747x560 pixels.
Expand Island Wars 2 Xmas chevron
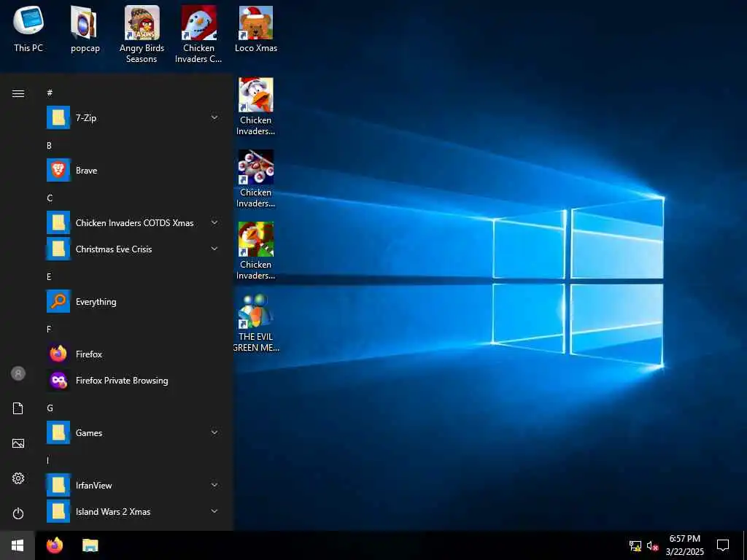[214, 511]
